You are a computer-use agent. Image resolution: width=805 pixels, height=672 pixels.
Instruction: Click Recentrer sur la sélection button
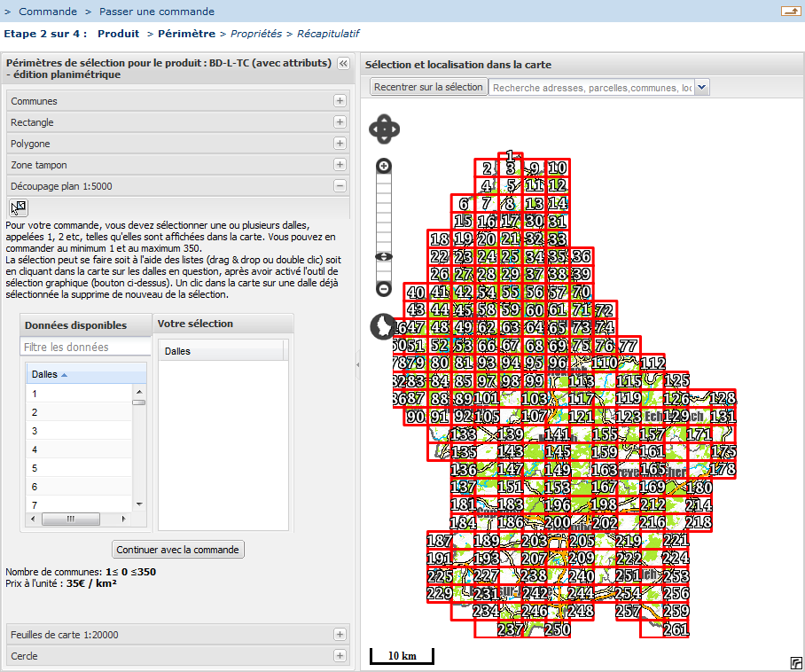(x=428, y=87)
